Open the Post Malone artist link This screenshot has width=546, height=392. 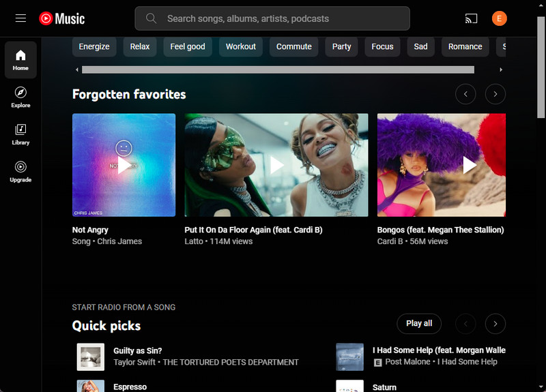pyautogui.click(x=407, y=362)
